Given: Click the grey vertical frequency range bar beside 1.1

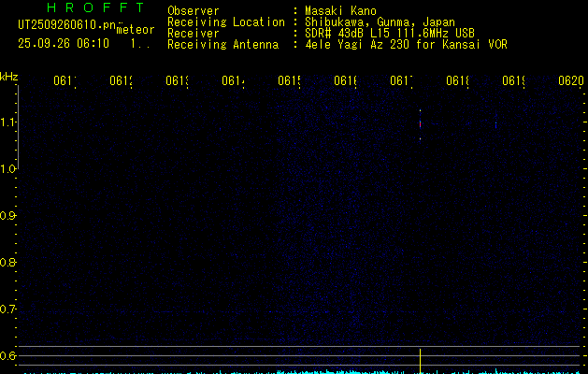Looking at the screenshot, I should 18,127.
